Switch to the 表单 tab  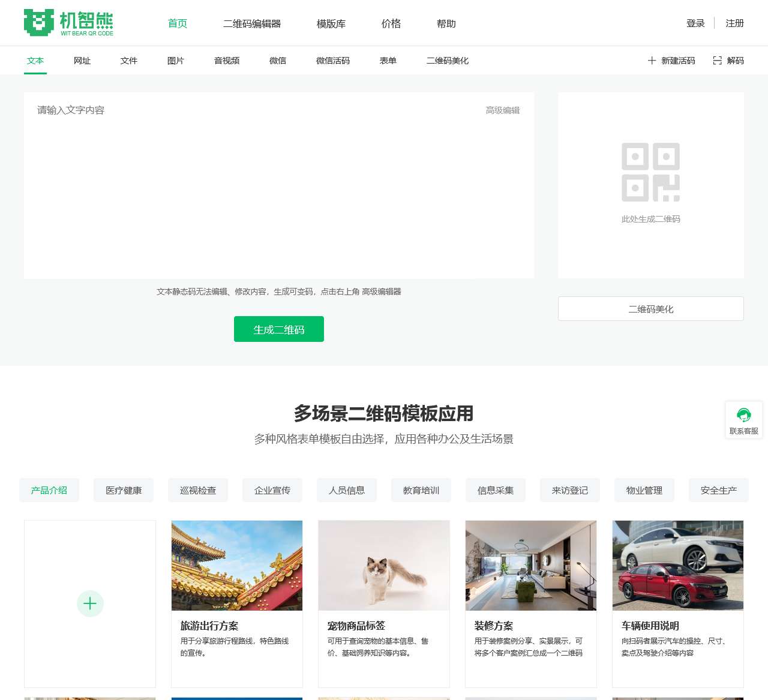tap(388, 61)
